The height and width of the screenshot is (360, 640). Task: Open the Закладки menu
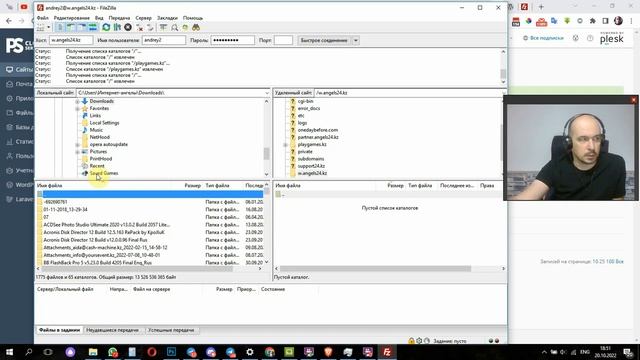pyautogui.click(x=167, y=18)
